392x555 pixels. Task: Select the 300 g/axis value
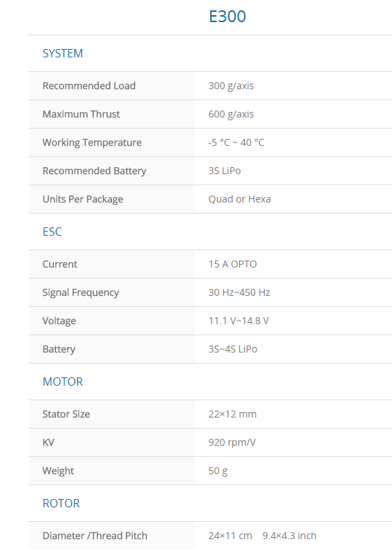coord(231,86)
